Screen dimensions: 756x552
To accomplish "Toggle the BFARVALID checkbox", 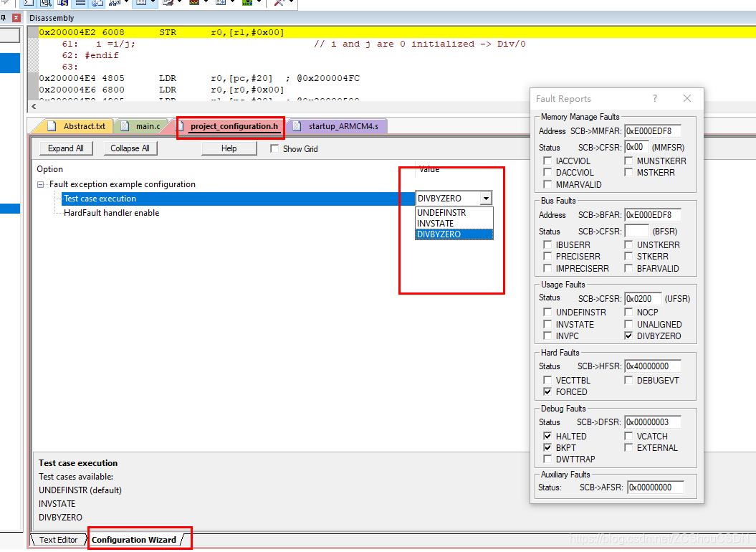I will 628,268.
